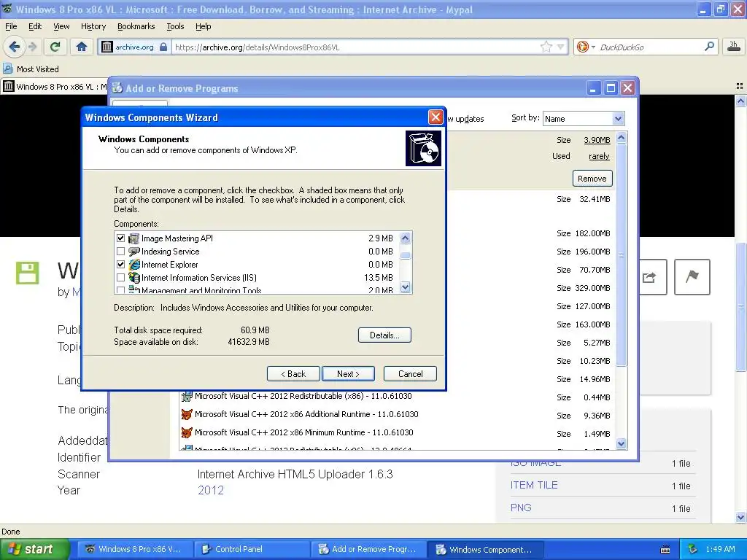The width and height of the screenshot is (747, 560).
Task: Click the green floppy disk software icon
Action: pos(27,273)
